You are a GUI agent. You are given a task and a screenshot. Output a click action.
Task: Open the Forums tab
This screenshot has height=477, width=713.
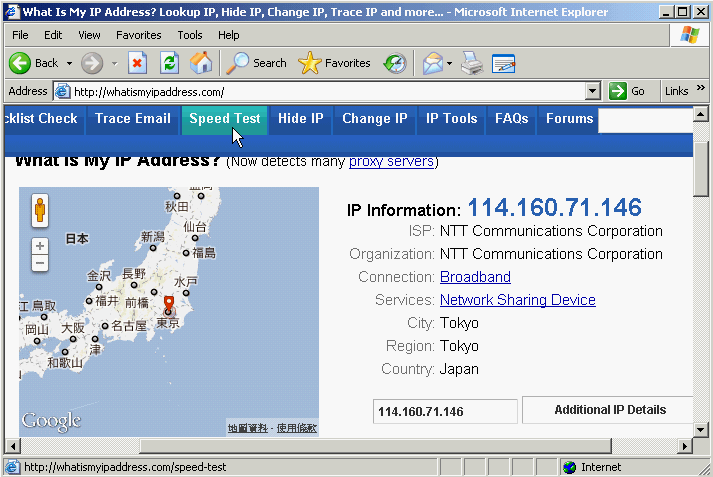tap(569, 119)
